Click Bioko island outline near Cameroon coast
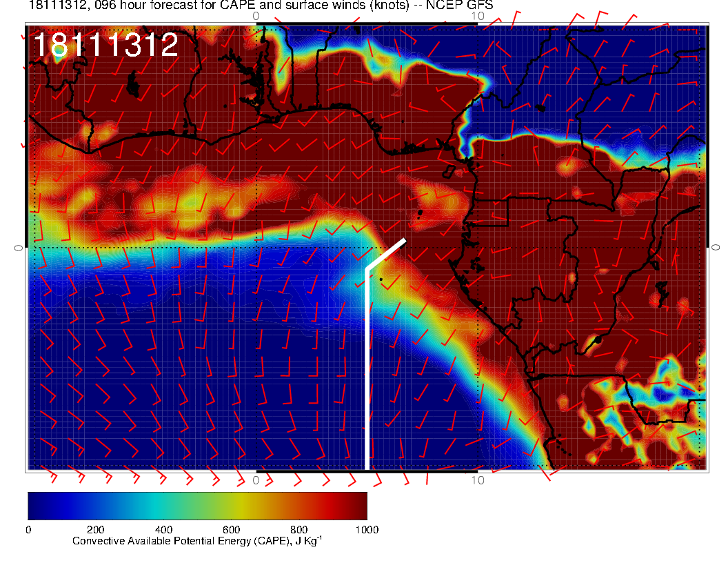Viewport: 728px width, 563px height. (449, 172)
